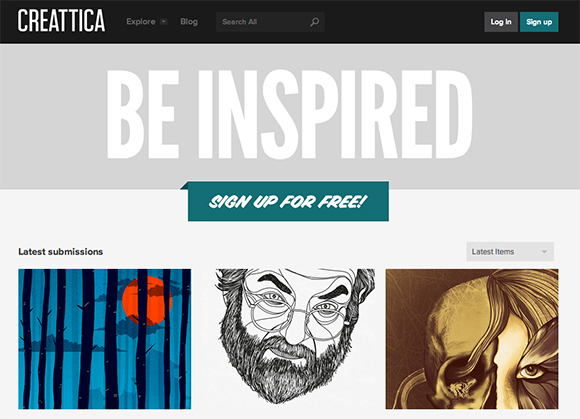Click the Sign up header button

tap(539, 22)
